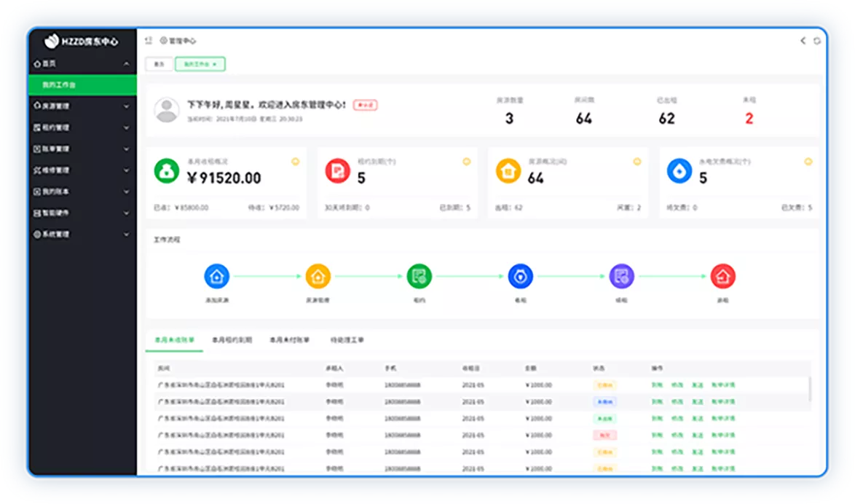Image resolution: width=855 pixels, height=504 pixels.
Task: Switch to the 首页 page tab
Action: [x=159, y=64]
